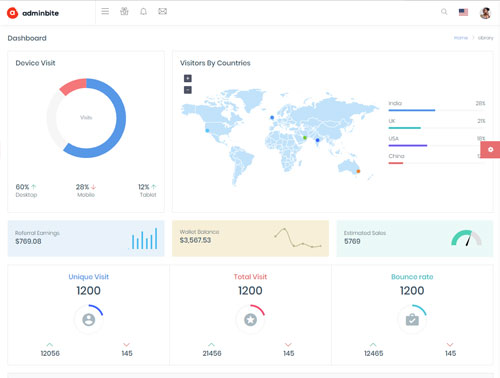
Task: Go to Home breadcrumb link
Action: 461,38
